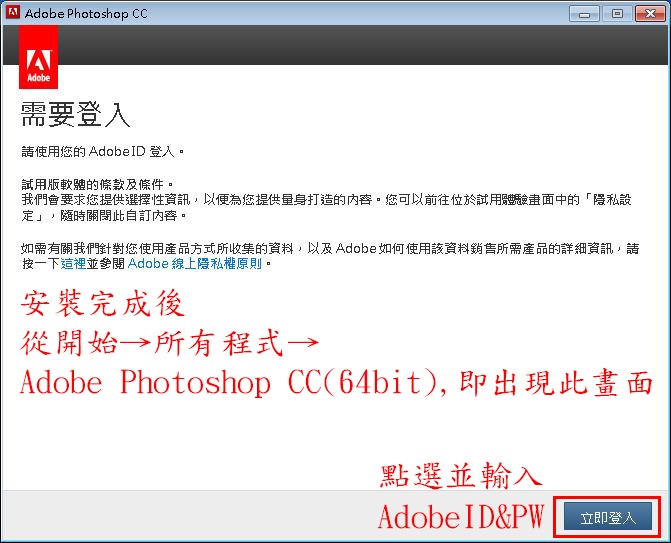Close the Adobe Photoshop CC window

(x=650, y=14)
